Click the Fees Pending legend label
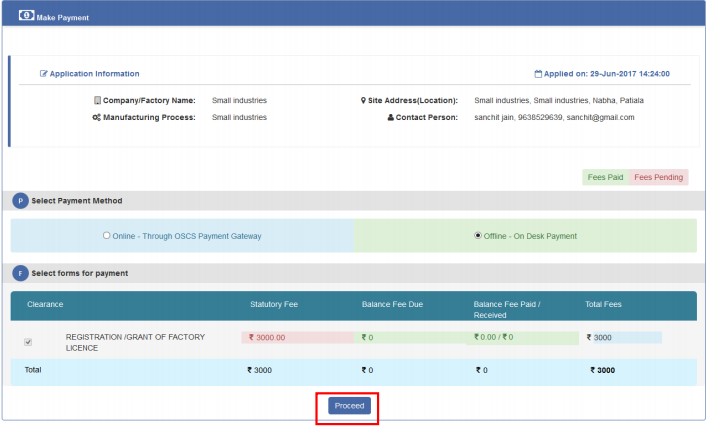706x426 pixels. (x=658, y=177)
